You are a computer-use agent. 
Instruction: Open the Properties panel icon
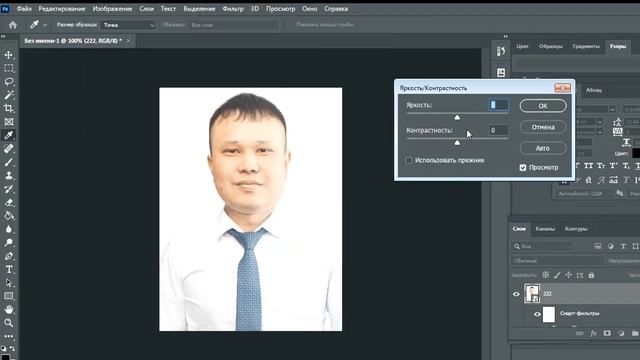[x=501, y=73]
